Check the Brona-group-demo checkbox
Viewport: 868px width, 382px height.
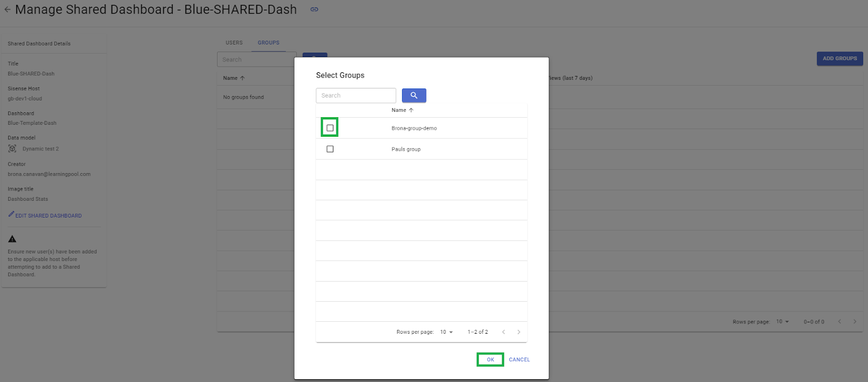click(330, 128)
